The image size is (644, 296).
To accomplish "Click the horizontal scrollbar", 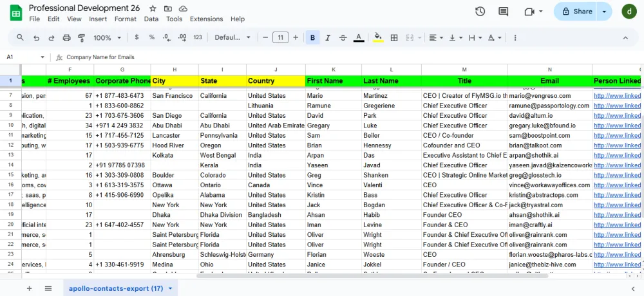I will pyautogui.click(x=372, y=276).
